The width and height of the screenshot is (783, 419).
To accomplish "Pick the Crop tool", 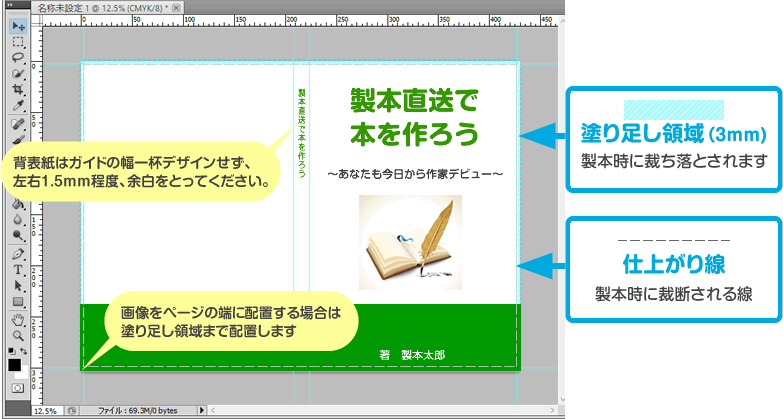I will [x=18, y=89].
